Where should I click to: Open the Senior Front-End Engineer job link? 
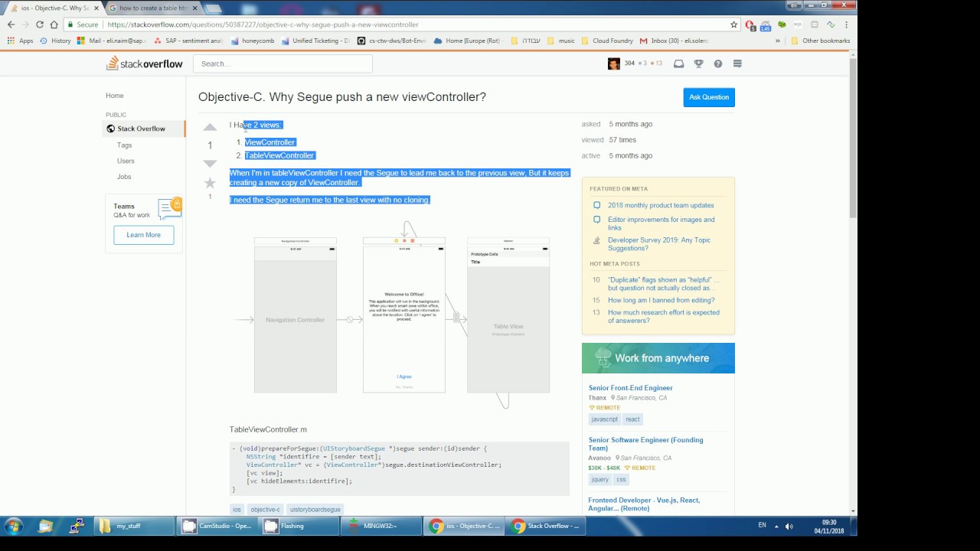pos(631,388)
